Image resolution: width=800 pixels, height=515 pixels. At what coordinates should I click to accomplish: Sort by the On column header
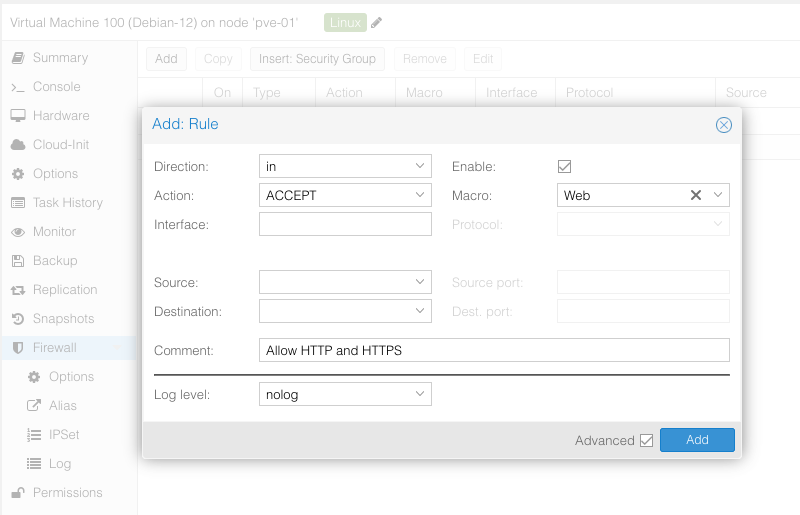[x=222, y=92]
